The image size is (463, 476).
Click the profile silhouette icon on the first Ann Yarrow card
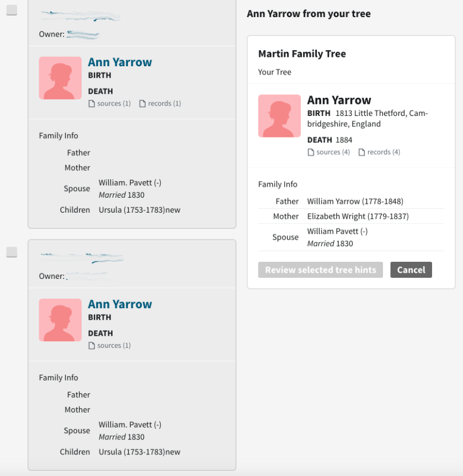pos(60,78)
